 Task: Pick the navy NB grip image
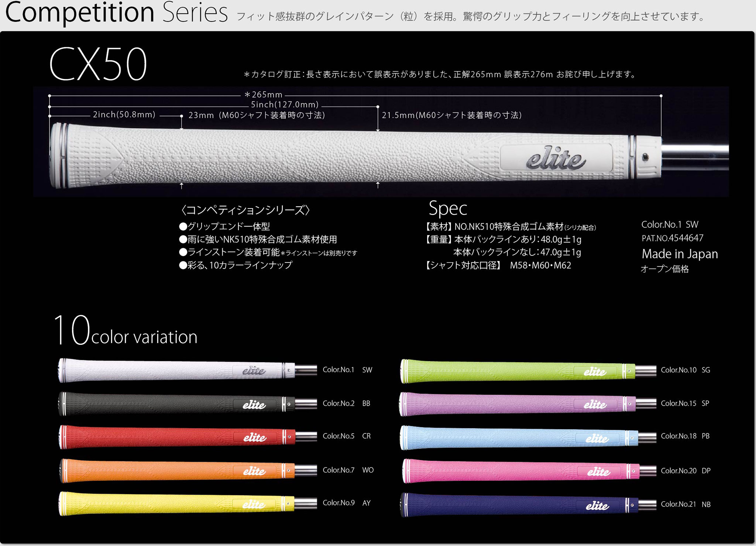pyautogui.click(x=528, y=504)
